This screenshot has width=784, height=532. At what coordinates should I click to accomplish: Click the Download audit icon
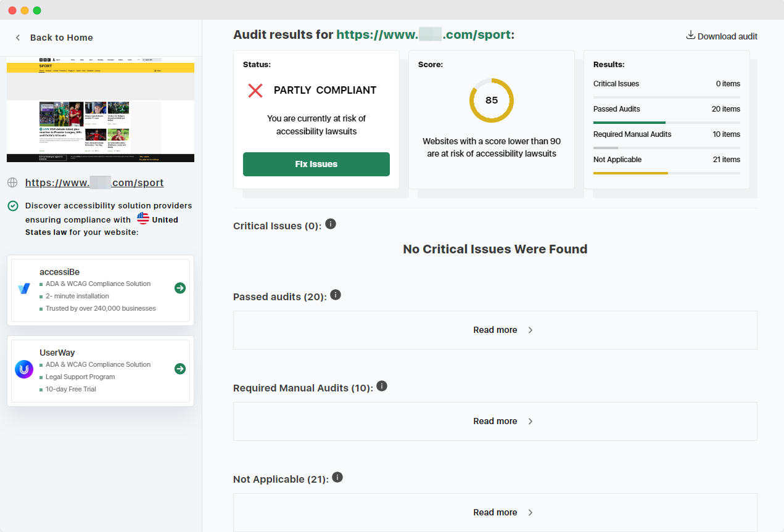(691, 35)
